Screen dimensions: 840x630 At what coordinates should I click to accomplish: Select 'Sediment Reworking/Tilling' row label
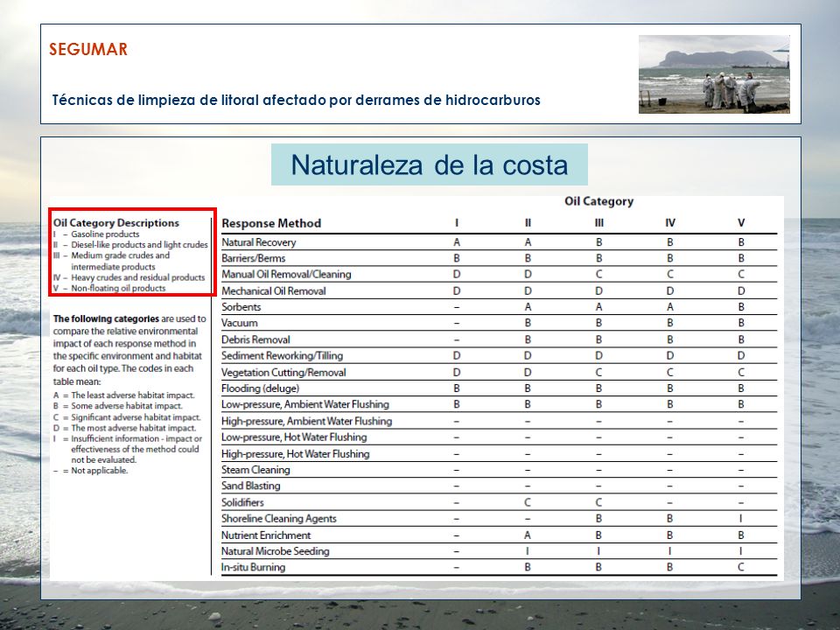pyautogui.click(x=283, y=356)
